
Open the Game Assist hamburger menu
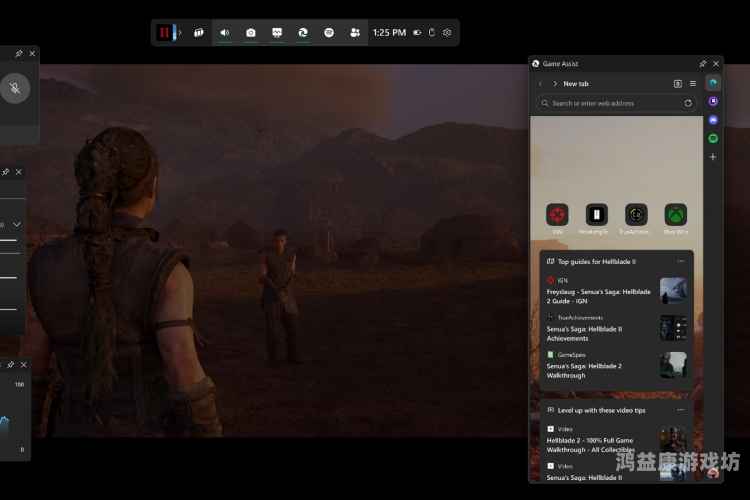(693, 83)
